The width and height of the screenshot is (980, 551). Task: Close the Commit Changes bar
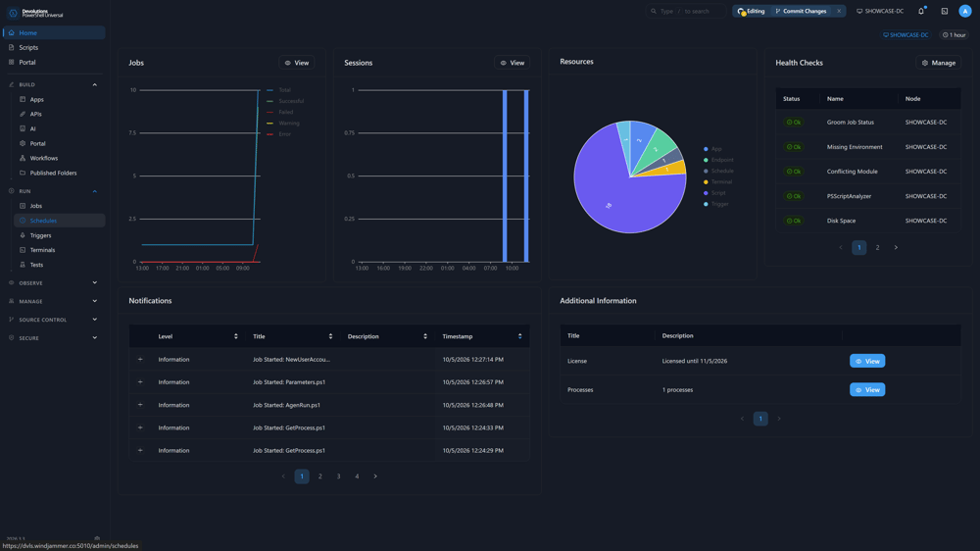(839, 11)
